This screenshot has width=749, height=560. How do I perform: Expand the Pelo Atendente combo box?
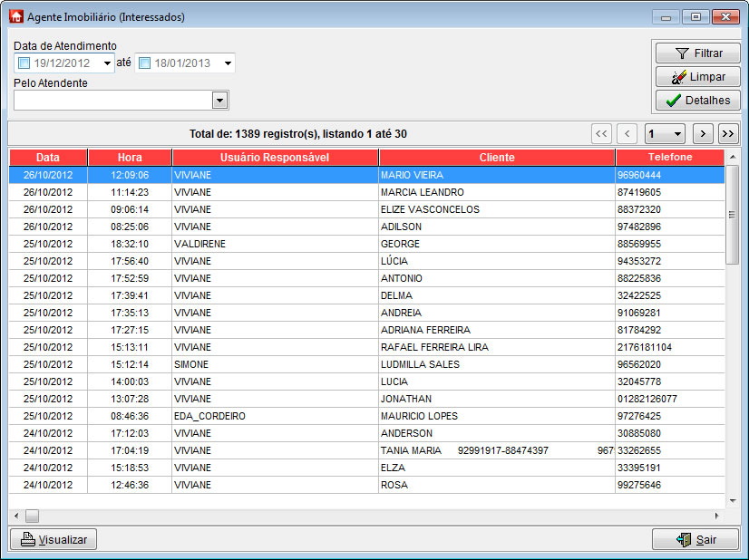pyautogui.click(x=219, y=100)
